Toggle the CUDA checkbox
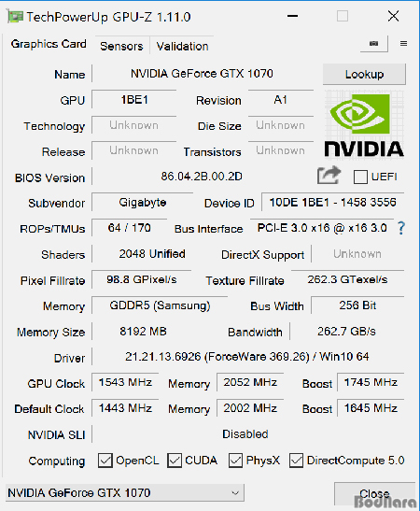This screenshot has height=511, width=420. tap(175, 461)
